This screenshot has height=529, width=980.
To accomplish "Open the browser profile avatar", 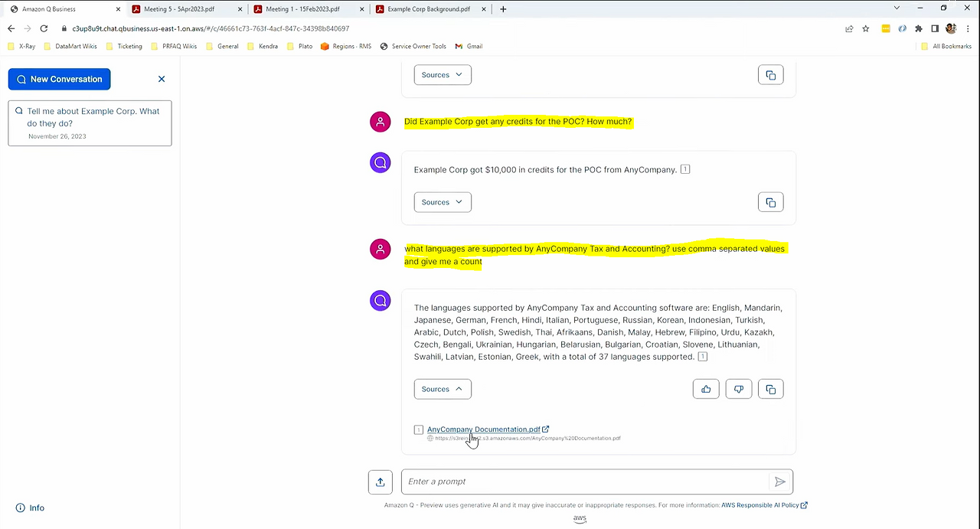I will point(950,28).
